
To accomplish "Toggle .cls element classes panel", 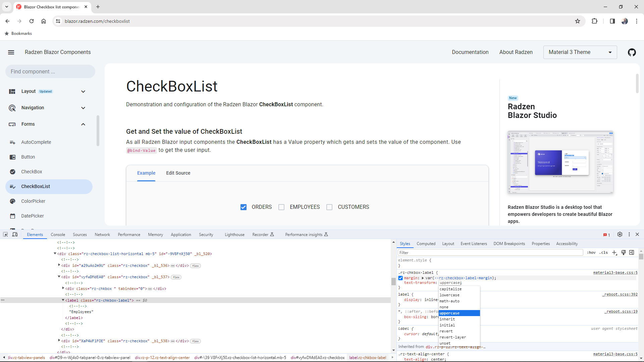I will 604,252.
